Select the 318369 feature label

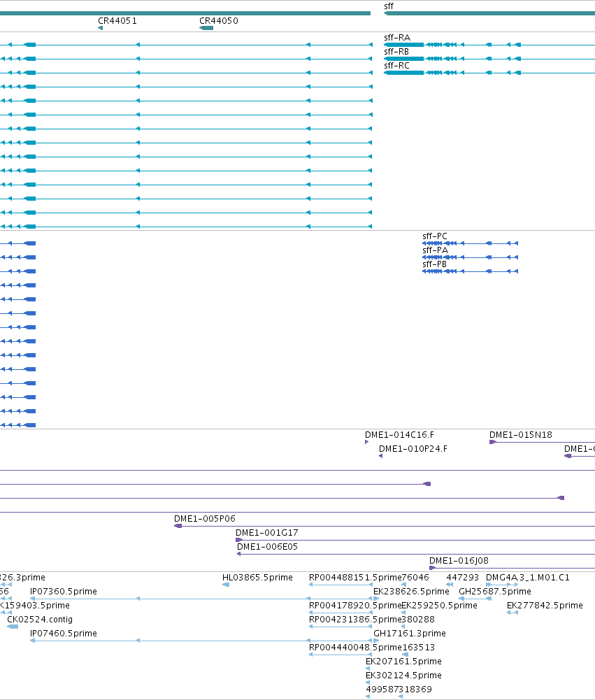click(415, 690)
